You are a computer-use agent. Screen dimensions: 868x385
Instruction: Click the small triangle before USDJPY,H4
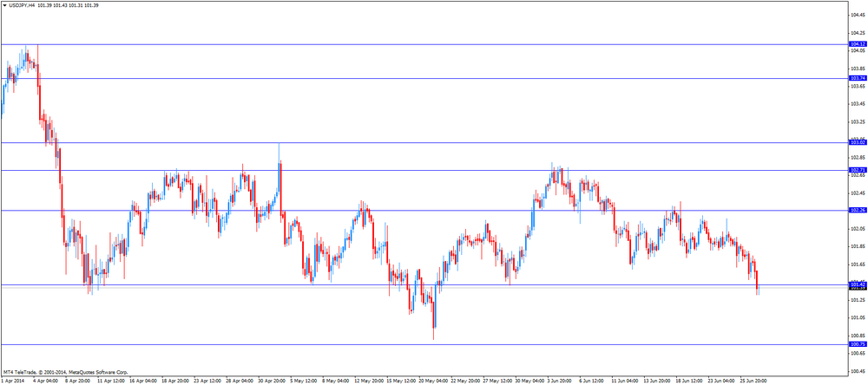click(4, 4)
